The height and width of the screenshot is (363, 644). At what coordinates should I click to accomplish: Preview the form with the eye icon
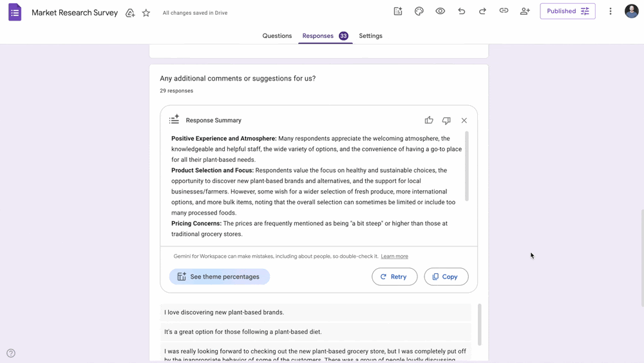[440, 11]
